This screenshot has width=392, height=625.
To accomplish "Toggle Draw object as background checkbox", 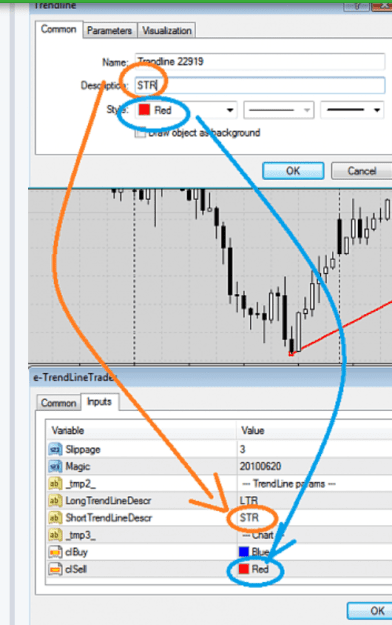I will point(140,133).
